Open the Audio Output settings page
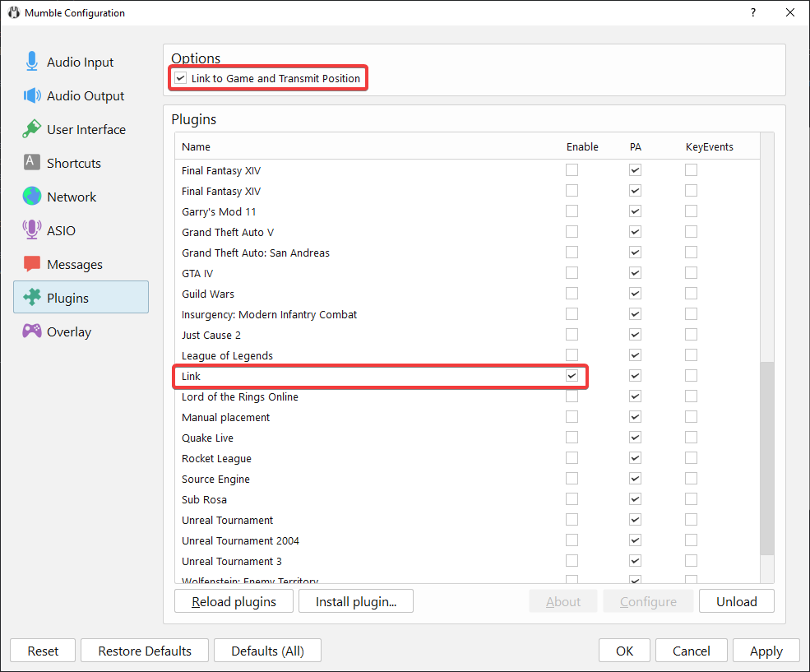Screen dimensions: 810x672 coord(81,95)
